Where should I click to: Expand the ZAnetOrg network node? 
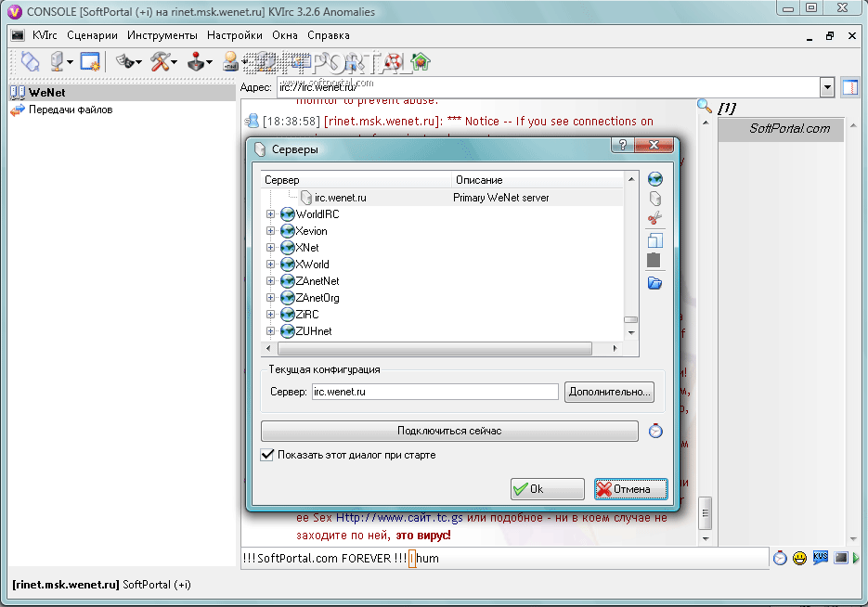[x=270, y=298]
